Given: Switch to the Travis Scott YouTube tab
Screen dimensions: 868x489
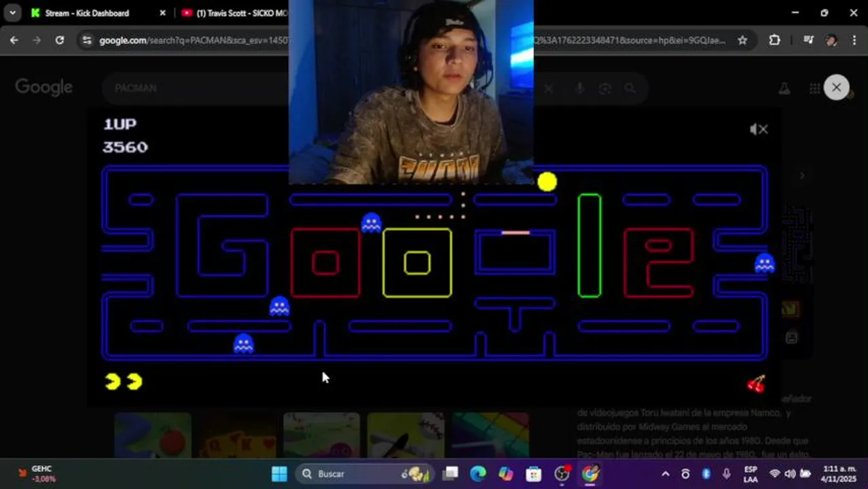Looking at the screenshot, I should (x=234, y=13).
